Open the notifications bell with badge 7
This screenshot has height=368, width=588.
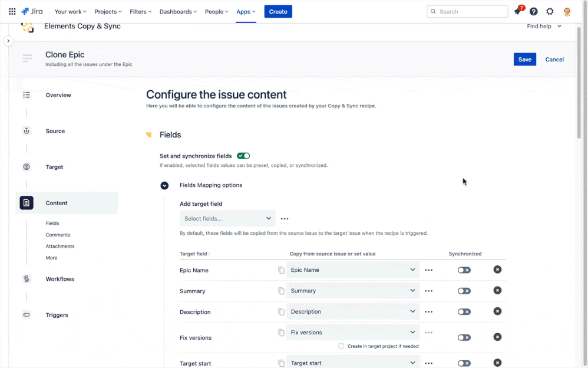[x=517, y=11]
